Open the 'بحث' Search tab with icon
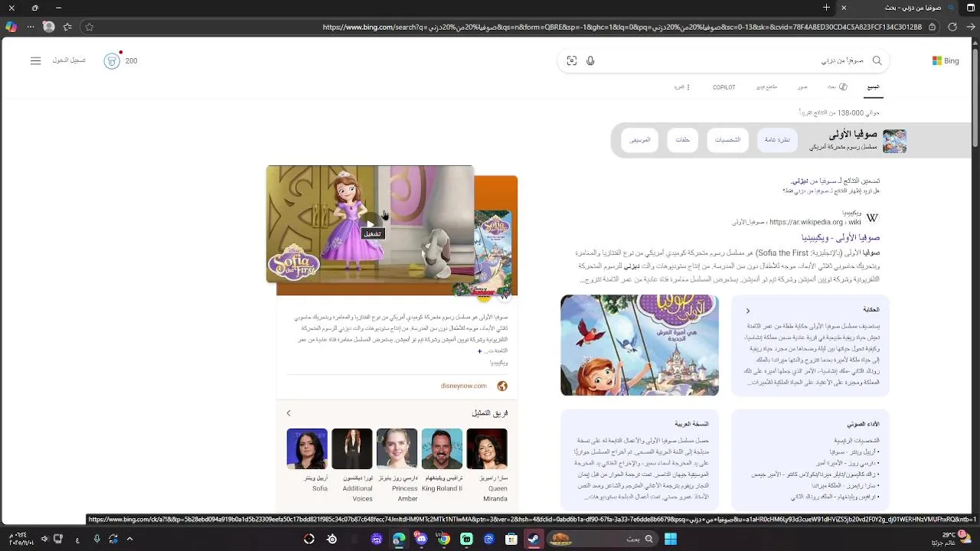 (x=837, y=87)
